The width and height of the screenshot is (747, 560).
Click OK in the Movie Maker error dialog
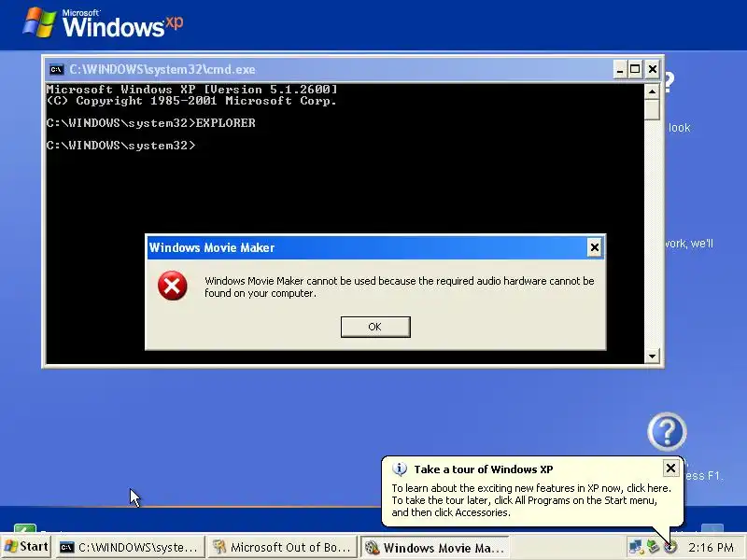[375, 327]
